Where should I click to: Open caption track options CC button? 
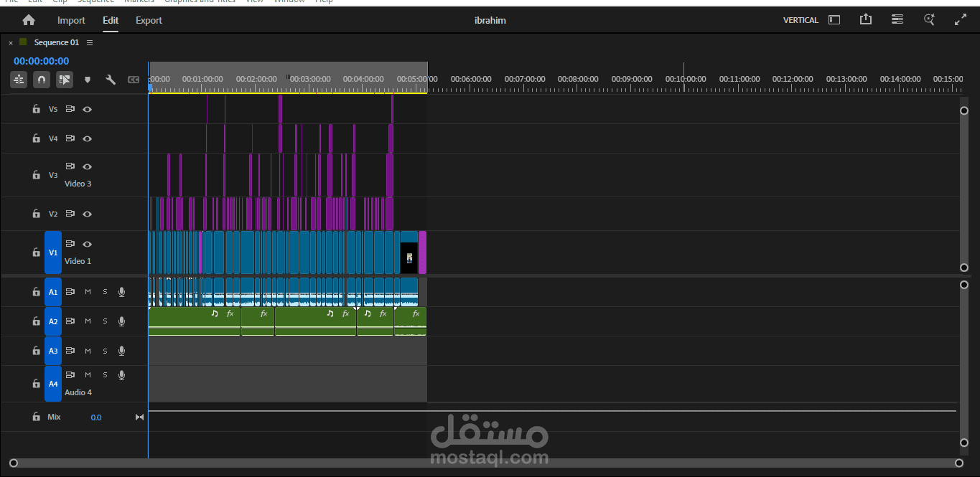click(134, 80)
